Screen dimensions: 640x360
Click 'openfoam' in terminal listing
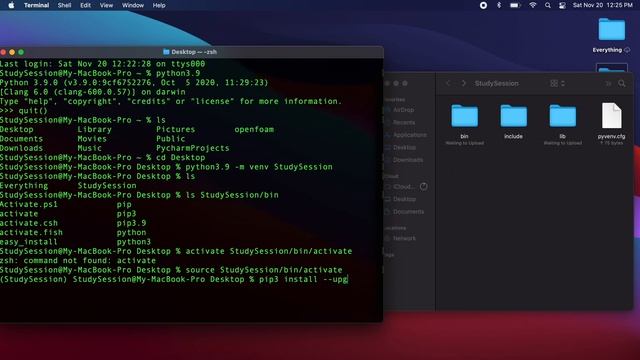click(254, 129)
